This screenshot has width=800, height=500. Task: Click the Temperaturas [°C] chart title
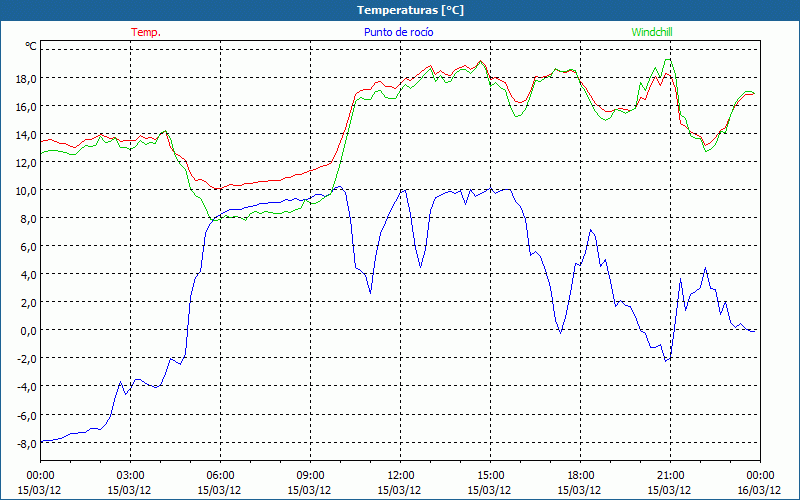pyautogui.click(x=410, y=10)
